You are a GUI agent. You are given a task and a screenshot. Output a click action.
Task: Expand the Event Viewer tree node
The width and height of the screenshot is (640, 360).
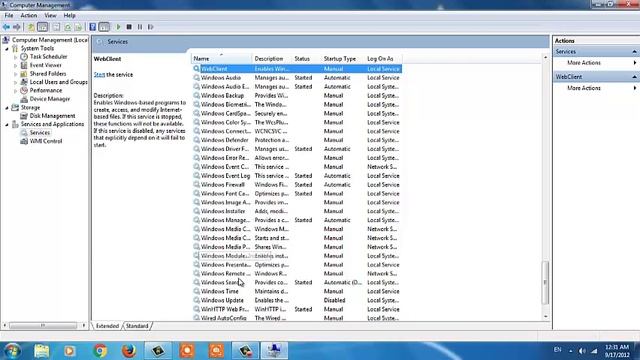(x=16, y=65)
